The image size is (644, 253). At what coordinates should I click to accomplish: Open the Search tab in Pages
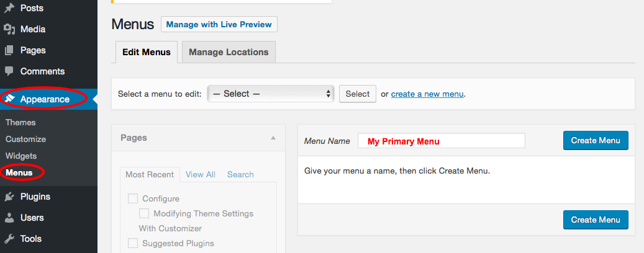(x=240, y=175)
